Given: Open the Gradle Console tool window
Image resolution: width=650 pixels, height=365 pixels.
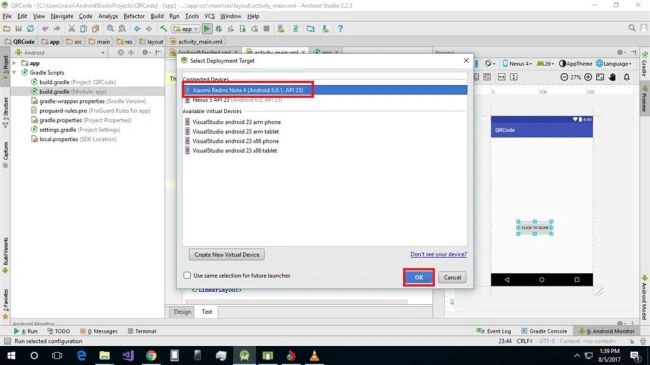Looking at the screenshot, I should pos(544,331).
